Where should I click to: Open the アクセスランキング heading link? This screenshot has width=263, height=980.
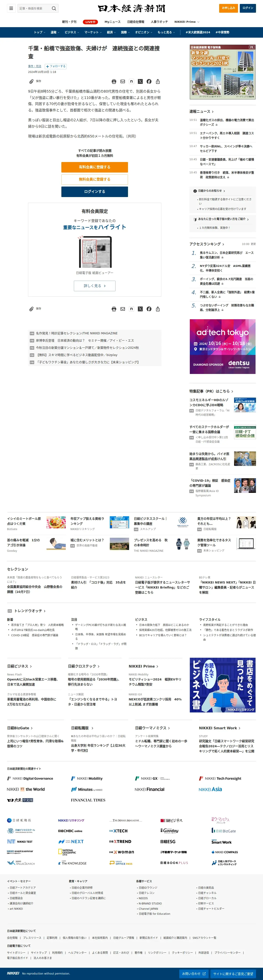[x=207, y=244]
